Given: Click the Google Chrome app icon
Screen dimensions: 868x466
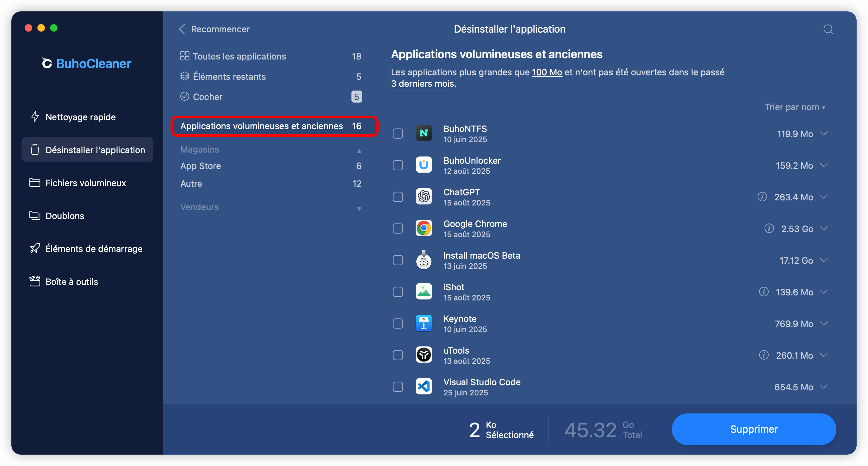Looking at the screenshot, I should 424,228.
